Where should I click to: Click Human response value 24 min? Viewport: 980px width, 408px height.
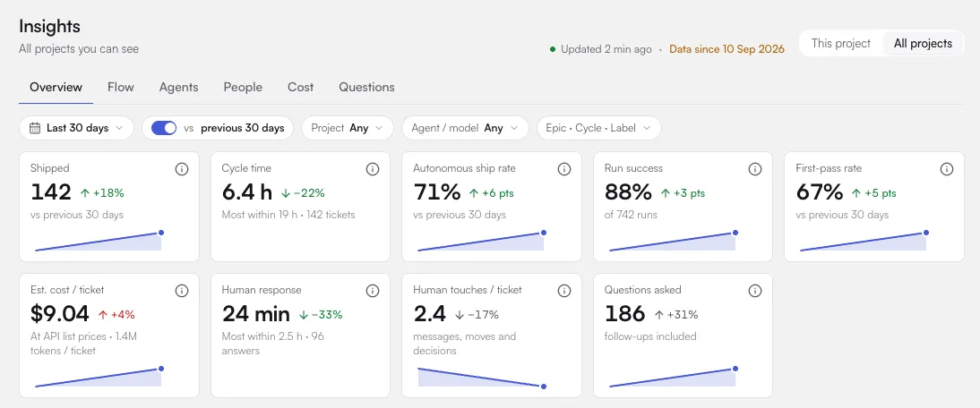255,314
